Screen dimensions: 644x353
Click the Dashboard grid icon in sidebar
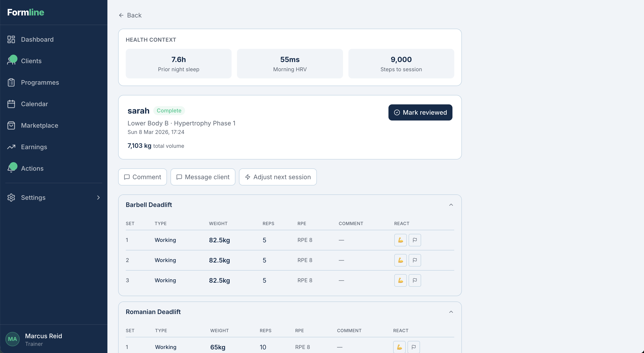[11, 39]
